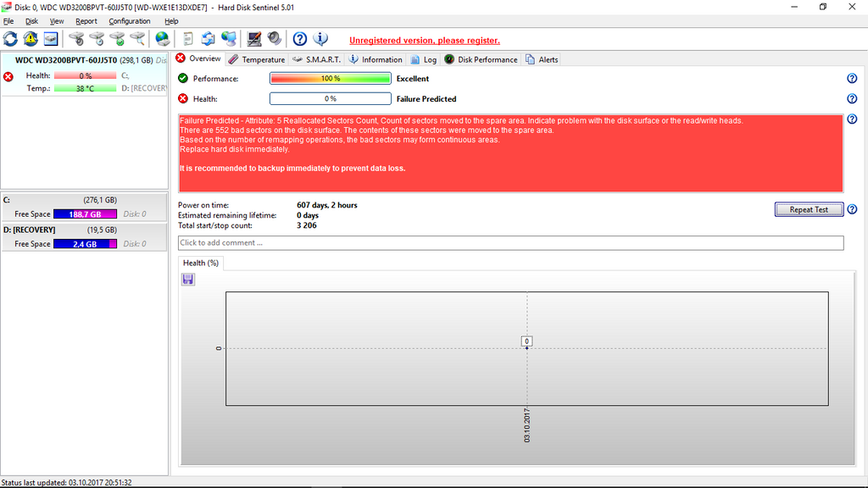Click the send report by e-mail icon
This screenshot has width=868, height=488.
pyautogui.click(x=209, y=39)
